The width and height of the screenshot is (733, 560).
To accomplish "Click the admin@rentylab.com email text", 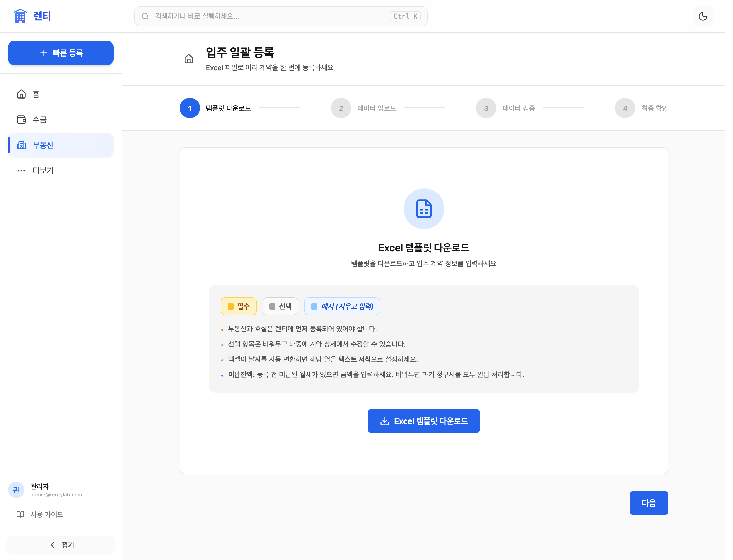I will [56, 495].
